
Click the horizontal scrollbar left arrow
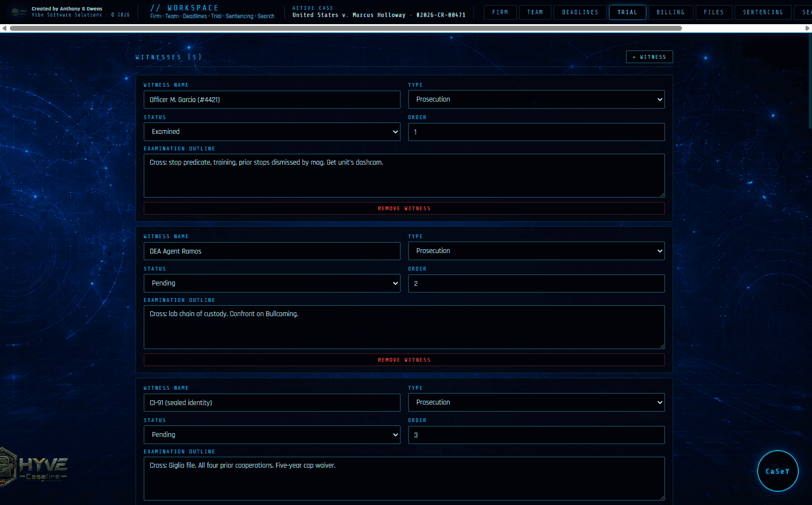[x=4, y=28]
